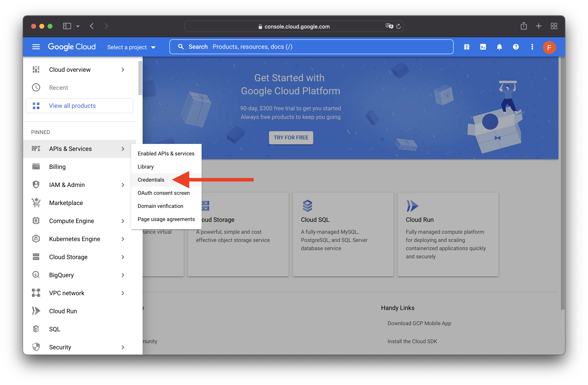Open Safari sidebar options dropdown arrow
The height and width of the screenshot is (385, 588).
(x=78, y=26)
